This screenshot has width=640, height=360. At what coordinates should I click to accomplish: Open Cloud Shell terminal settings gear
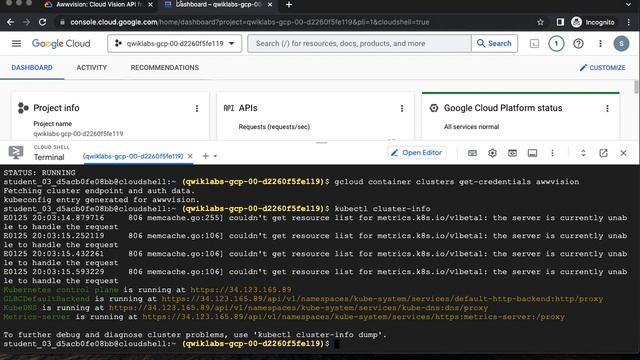coord(492,153)
